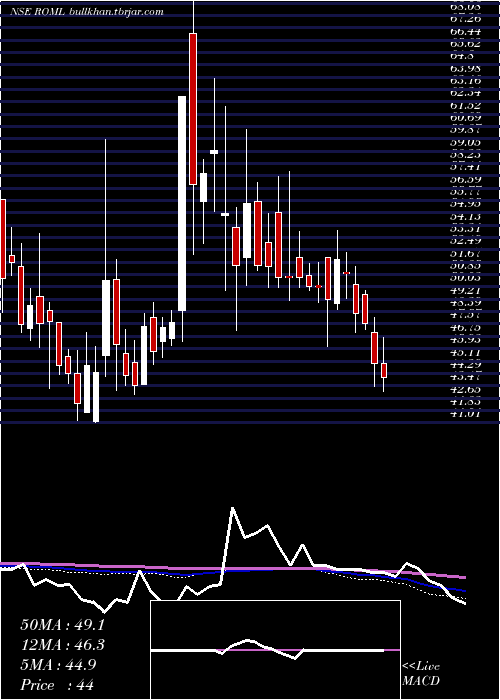The width and height of the screenshot is (500, 700).
Task: Click the 12MA : 46.3 readout
Action: click(62, 645)
